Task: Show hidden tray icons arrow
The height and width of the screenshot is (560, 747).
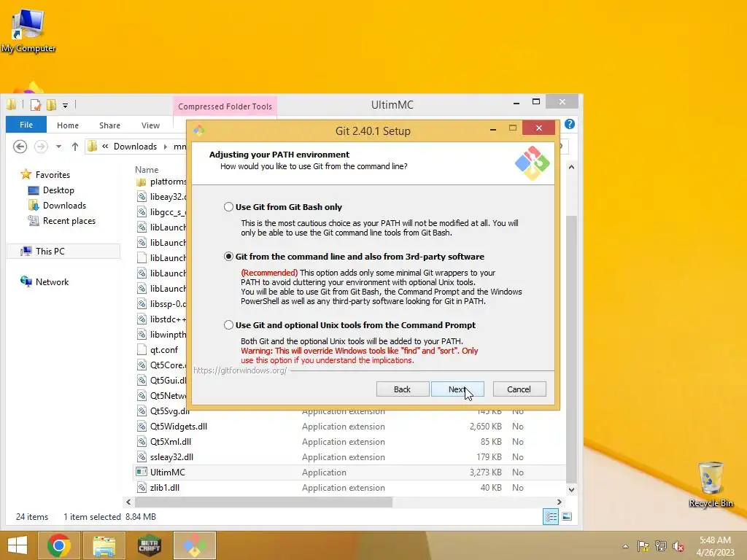Action: coord(625,546)
